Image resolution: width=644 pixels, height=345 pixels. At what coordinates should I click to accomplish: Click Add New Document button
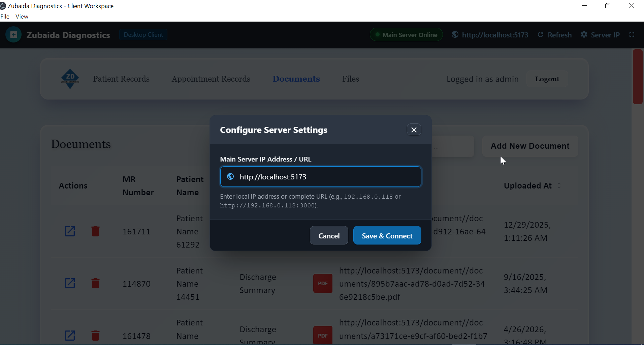(530, 146)
